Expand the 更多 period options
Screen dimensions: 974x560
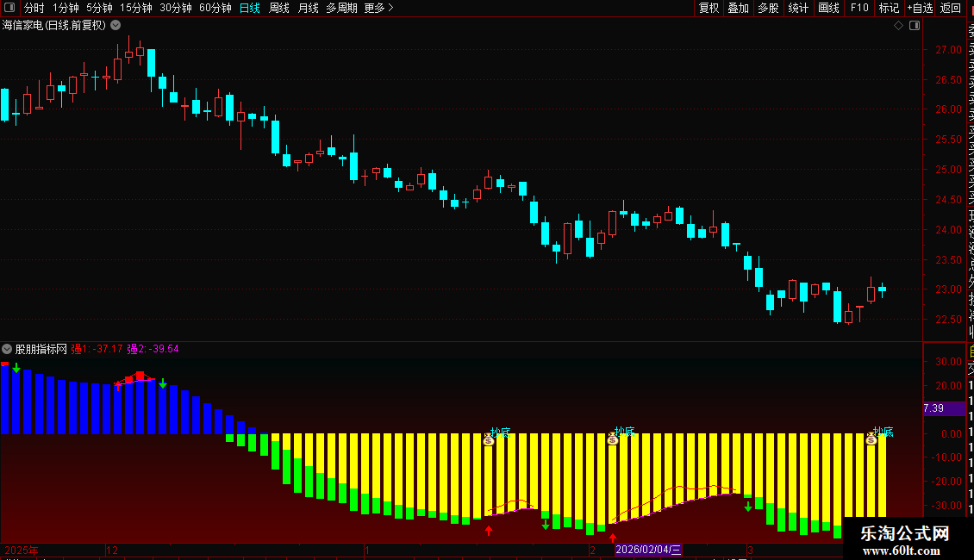(378, 8)
